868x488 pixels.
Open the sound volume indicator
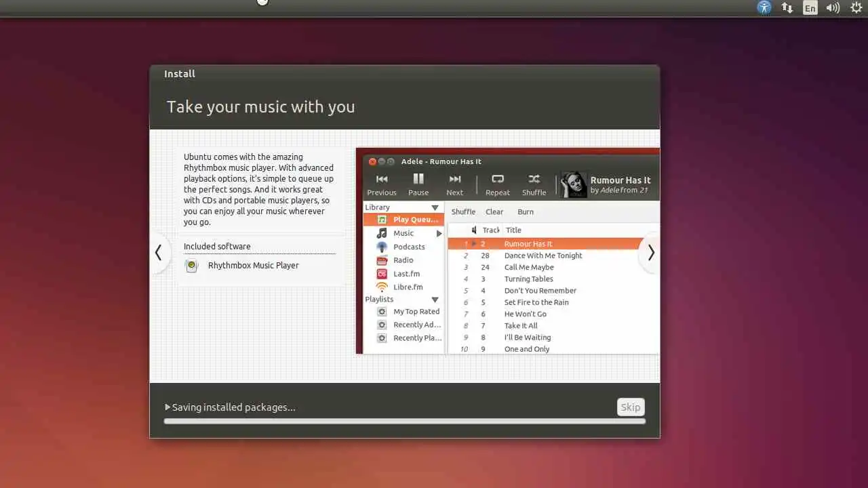coord(833,7)
